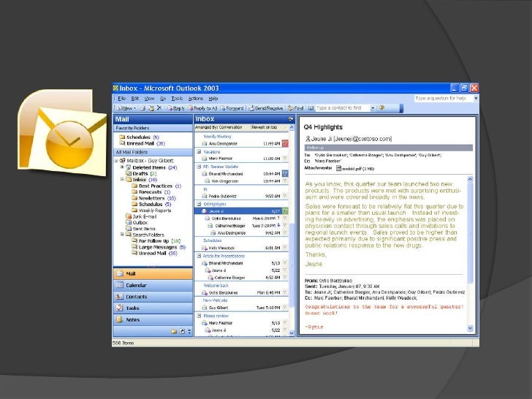Open the Actions menu
The height and width of the screenshot is (399, 532).
(195, 99)
